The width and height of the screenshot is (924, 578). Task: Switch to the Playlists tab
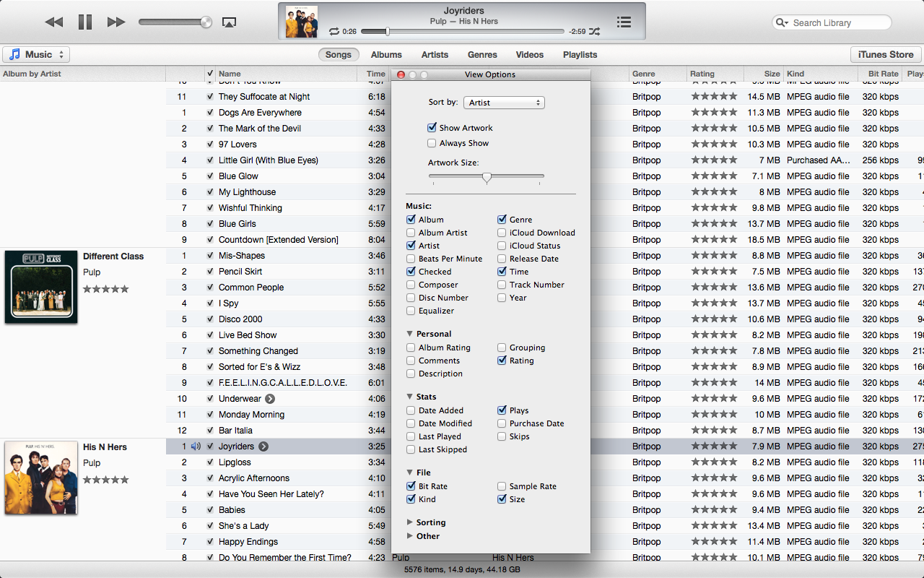580,54
